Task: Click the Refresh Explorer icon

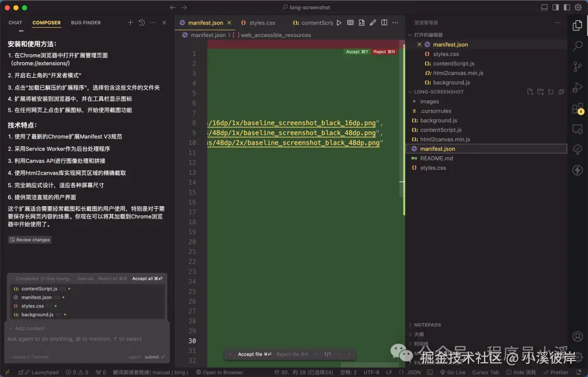Action: (550, 92)
